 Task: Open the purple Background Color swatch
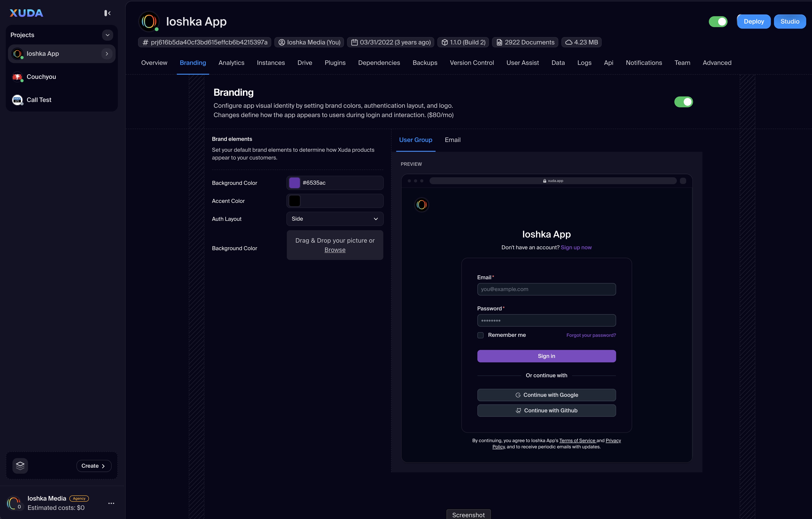[x=294, y=183]
